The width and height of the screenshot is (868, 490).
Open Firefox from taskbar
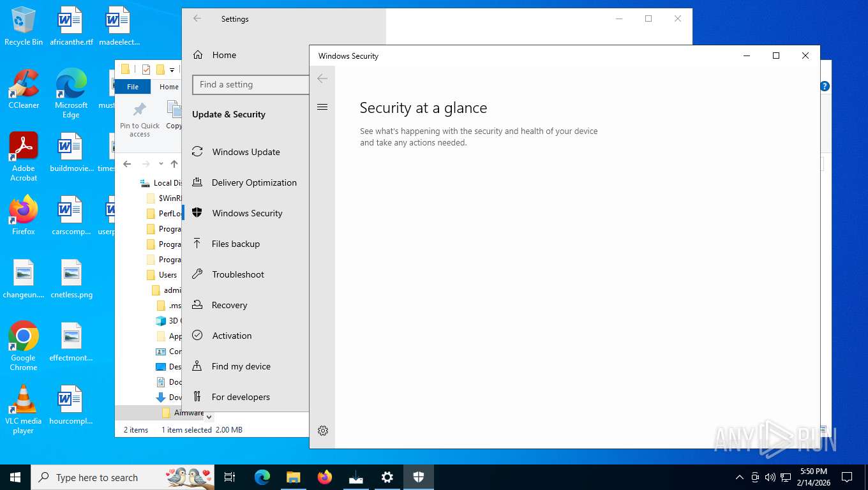click(325, 477)
